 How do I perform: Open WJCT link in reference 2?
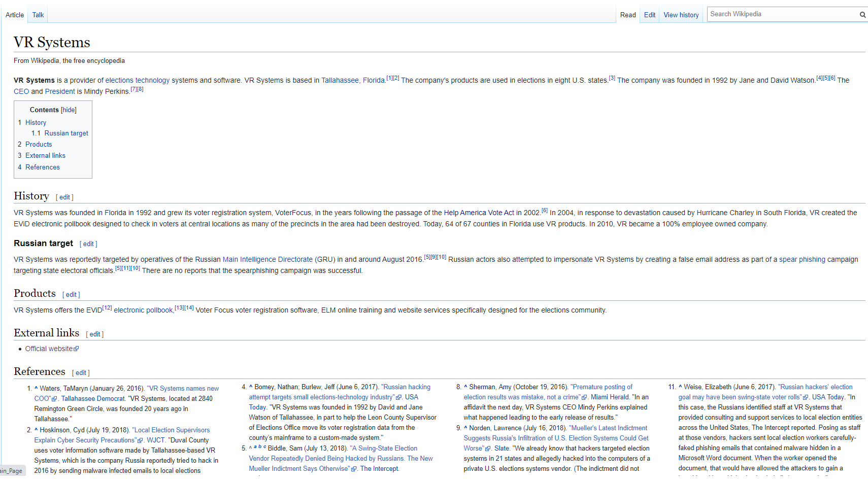pyautogui.click(x=156, y=440)
